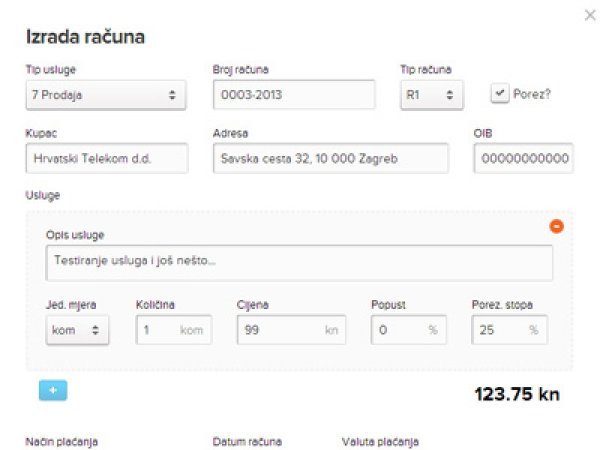Open the Jed. mjera kom dropdown

point(77,330)
